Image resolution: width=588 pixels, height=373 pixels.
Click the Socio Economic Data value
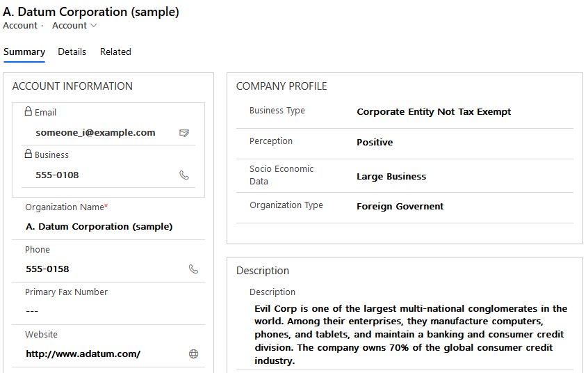[391, 177]
